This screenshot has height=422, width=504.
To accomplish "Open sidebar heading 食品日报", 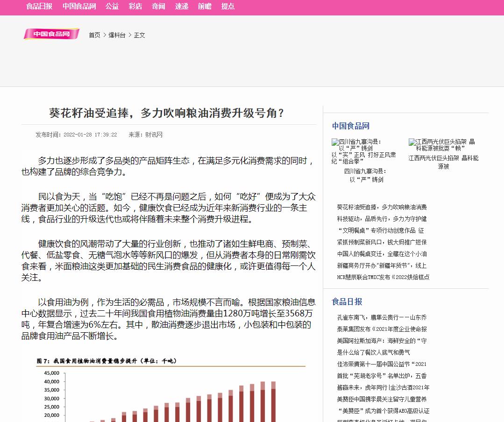I will [x=347, y=301].
